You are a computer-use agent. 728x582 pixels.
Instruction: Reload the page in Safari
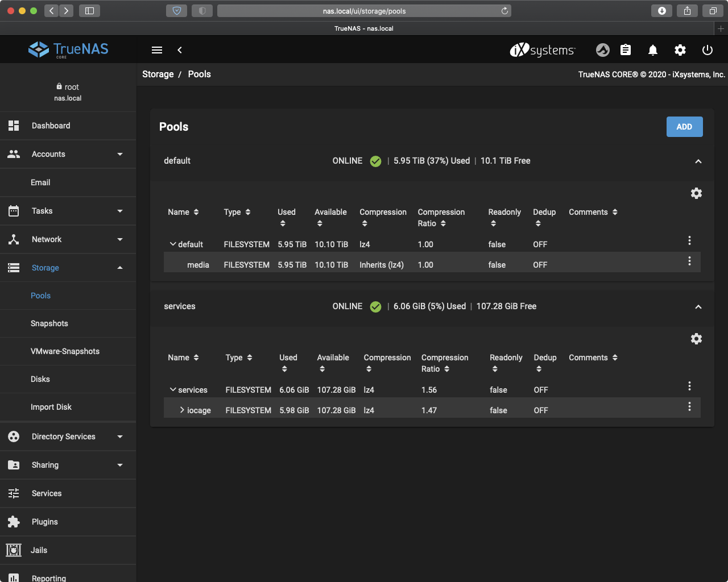point(504,11)
